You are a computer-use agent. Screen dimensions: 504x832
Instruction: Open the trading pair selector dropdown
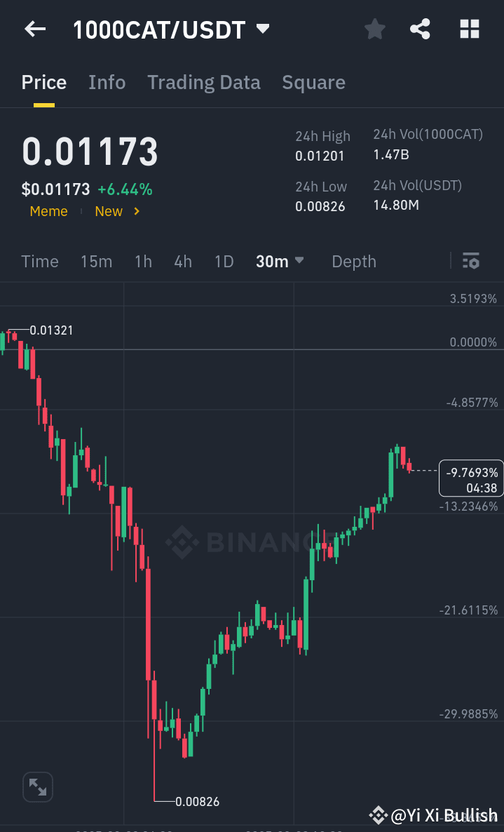pyautogui.click(x=263, y=29)
